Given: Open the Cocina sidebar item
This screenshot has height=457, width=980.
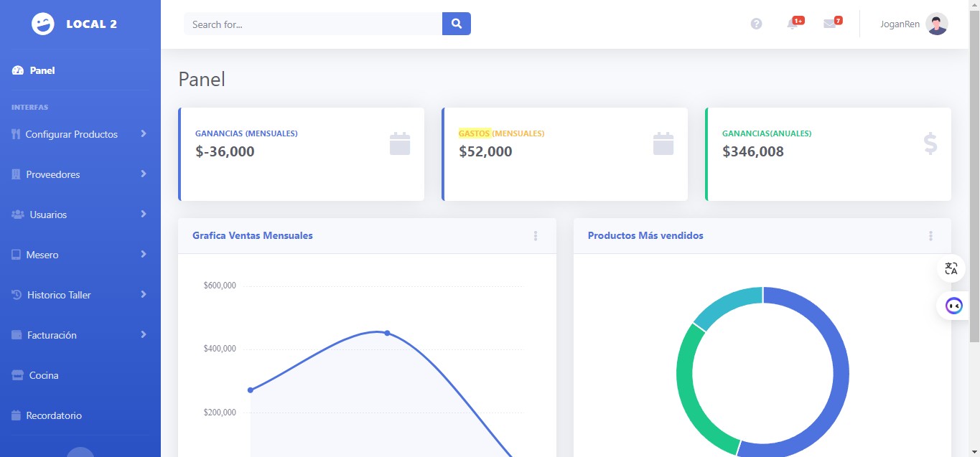Looking at the screenshot, I should (43, 375).
